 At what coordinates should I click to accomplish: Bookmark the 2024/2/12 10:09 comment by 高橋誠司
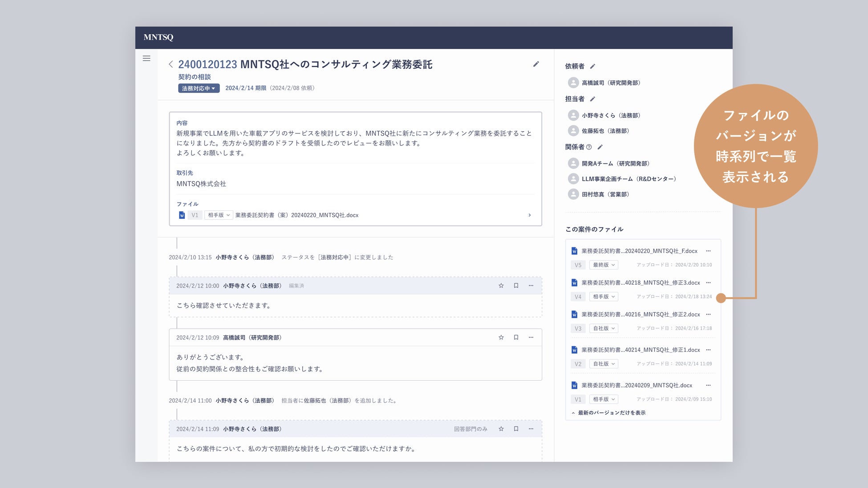(x=516, y=337)
